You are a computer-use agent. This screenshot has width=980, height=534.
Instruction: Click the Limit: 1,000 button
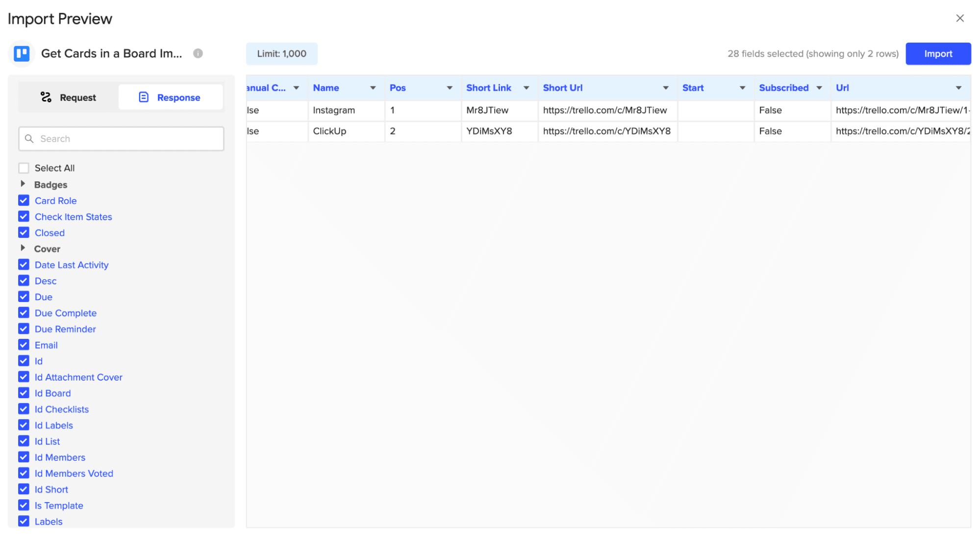[281, 53]
